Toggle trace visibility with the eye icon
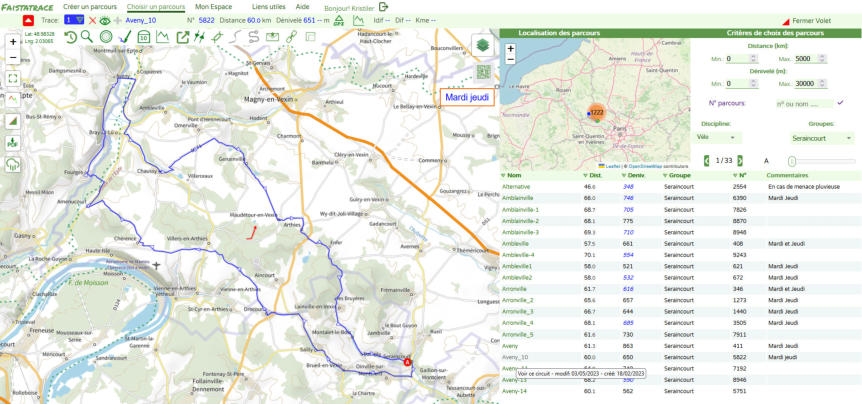Viewport: 862px width, 404px height. tap(105, 20)
